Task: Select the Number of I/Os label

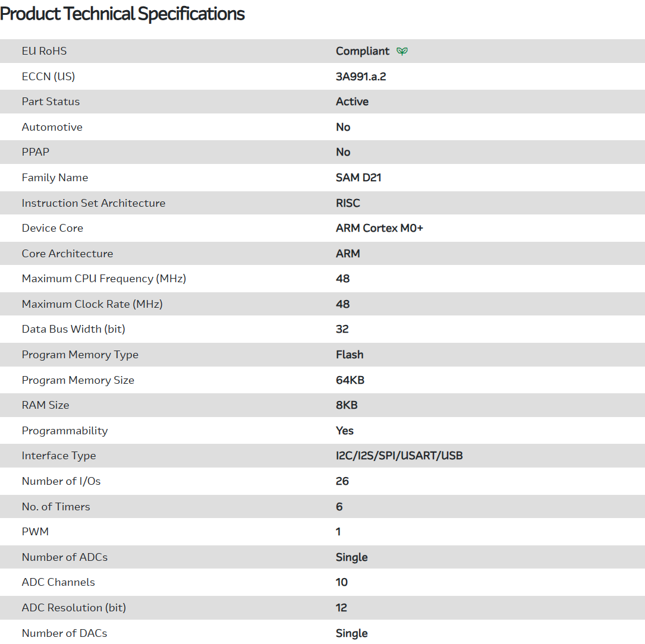Action: (x=61, y=481)
